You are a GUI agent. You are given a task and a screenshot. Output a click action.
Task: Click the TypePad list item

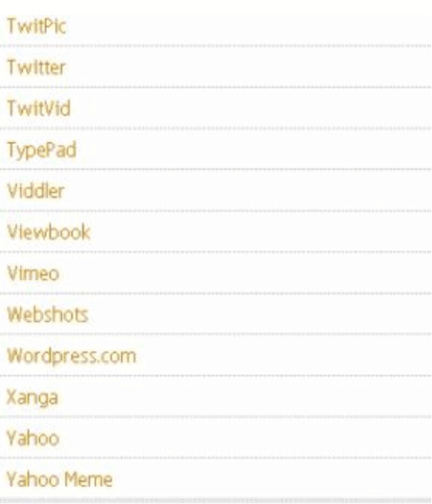pos(42,150)
